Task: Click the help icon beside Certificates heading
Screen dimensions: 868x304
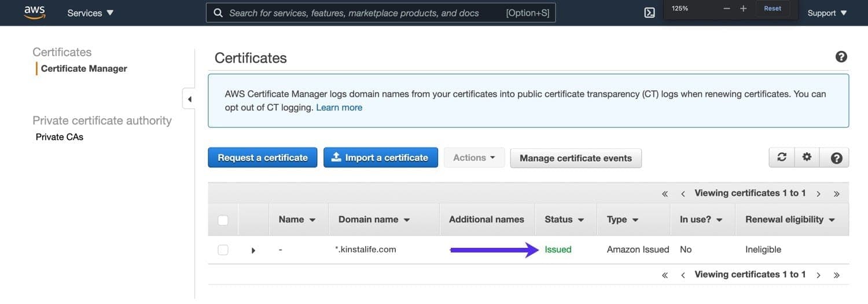Action: 841,57
